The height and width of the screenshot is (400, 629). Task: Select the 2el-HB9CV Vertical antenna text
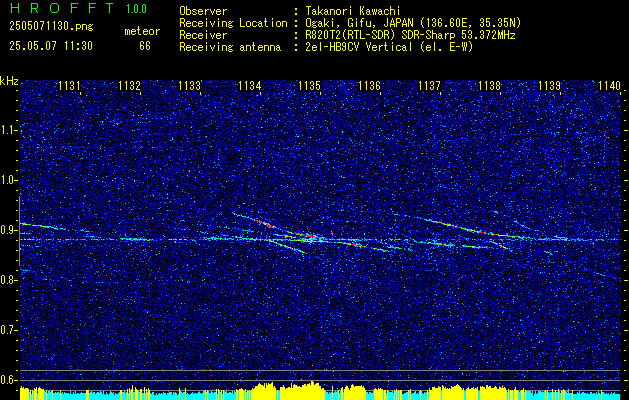click(389, 47)
